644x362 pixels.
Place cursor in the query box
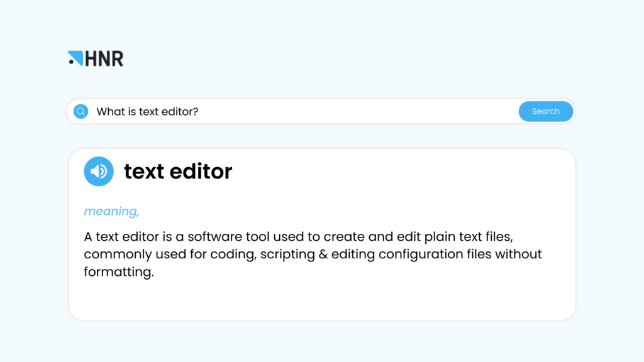point(283,111)
